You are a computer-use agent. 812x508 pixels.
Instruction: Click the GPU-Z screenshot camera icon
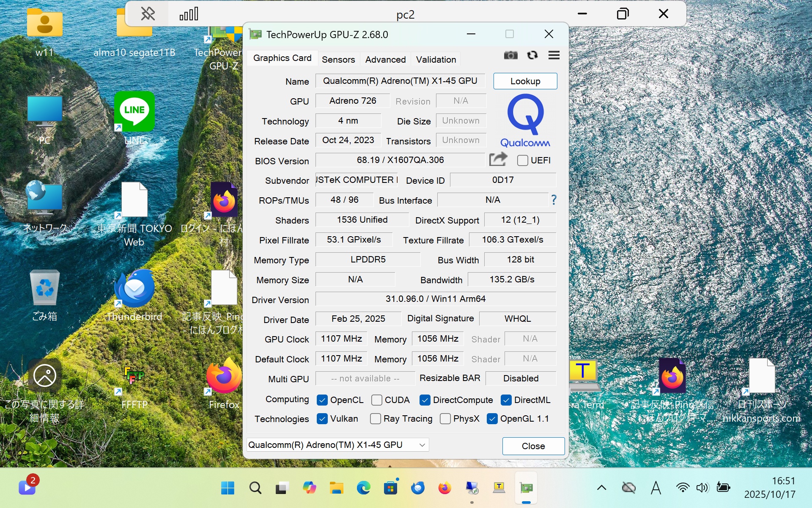coord(510,55)
